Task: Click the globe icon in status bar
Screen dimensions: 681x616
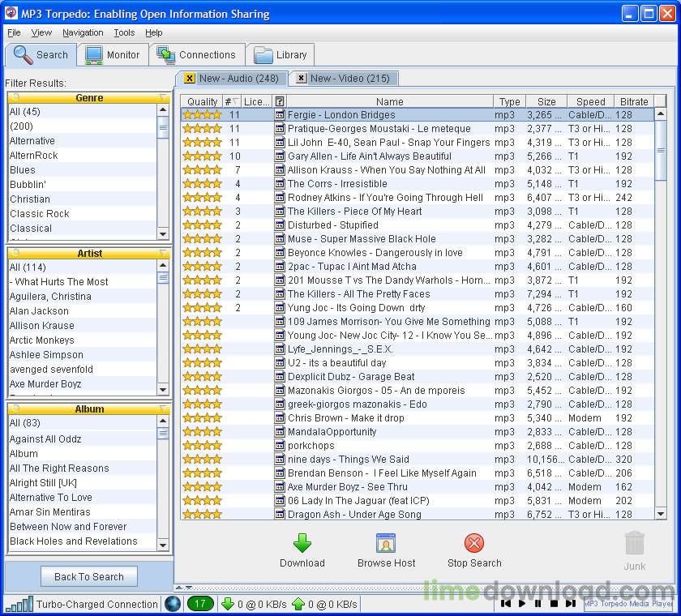Action: click(x=172, y=604)
